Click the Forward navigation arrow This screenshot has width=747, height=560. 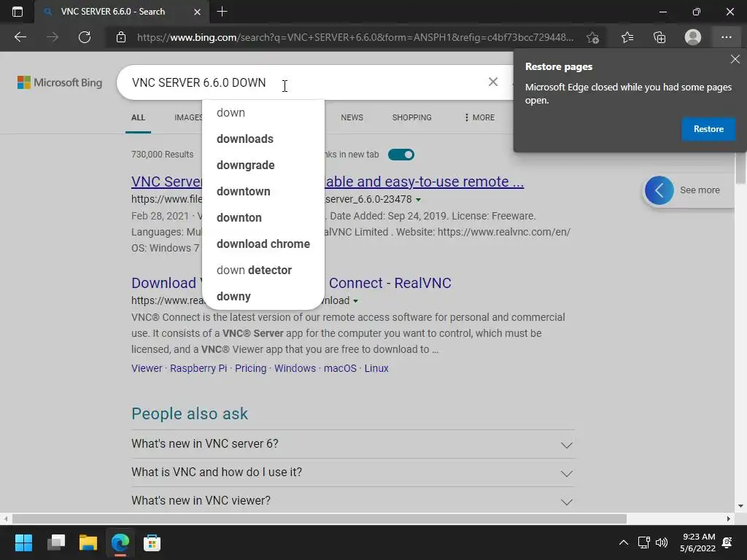53,37
